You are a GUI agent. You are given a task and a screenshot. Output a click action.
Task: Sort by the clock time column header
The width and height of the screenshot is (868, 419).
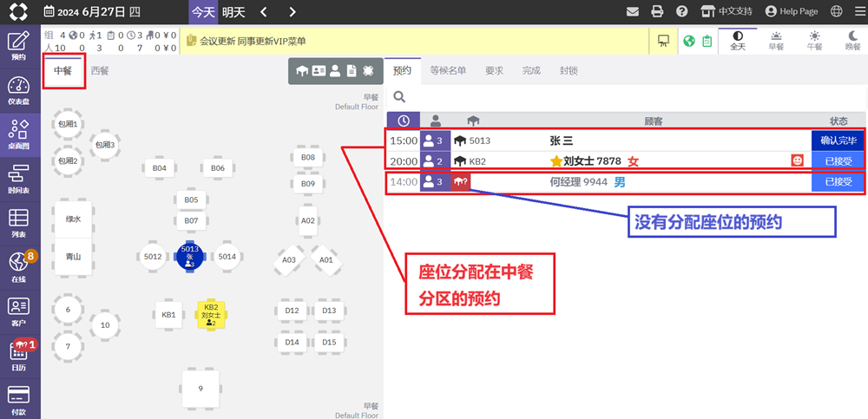[404, 120]
